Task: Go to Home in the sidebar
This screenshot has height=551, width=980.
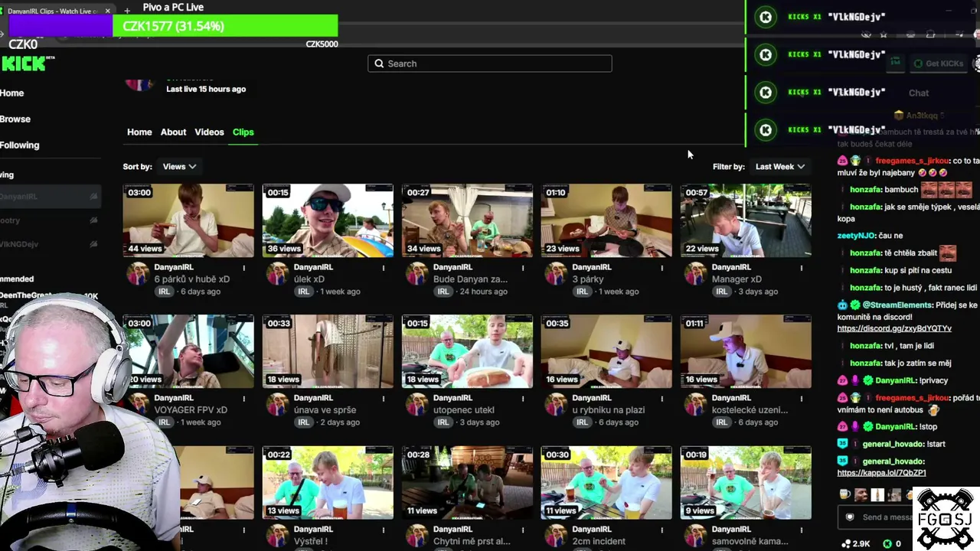Action: pyautogui.click(x=12, y=93)
